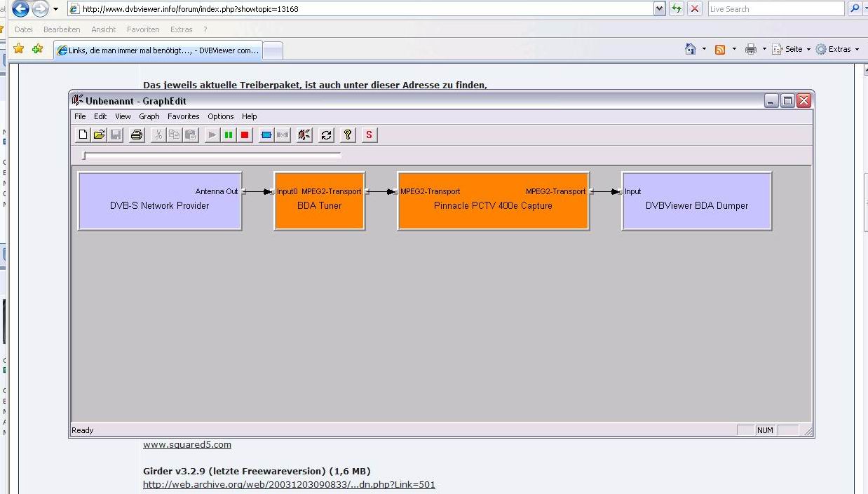Screen dimensions: 868x494
Task: Click the seek slider handle in GraphEdit
Action: tap(83, 156)
